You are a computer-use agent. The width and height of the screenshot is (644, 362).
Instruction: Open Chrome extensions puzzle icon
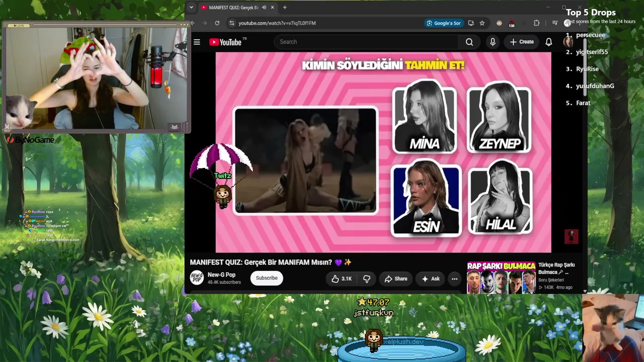pyautogui.click(x=536, y=23)
